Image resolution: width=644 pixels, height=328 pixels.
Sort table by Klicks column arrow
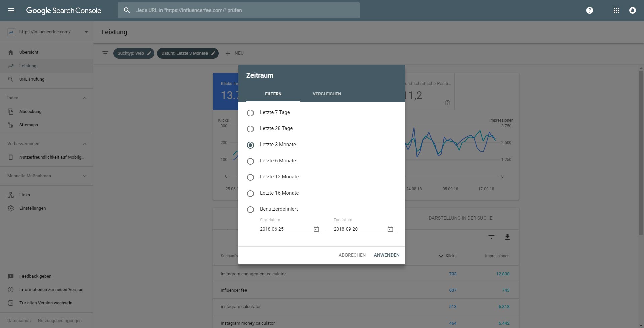[x=441, y=256]
